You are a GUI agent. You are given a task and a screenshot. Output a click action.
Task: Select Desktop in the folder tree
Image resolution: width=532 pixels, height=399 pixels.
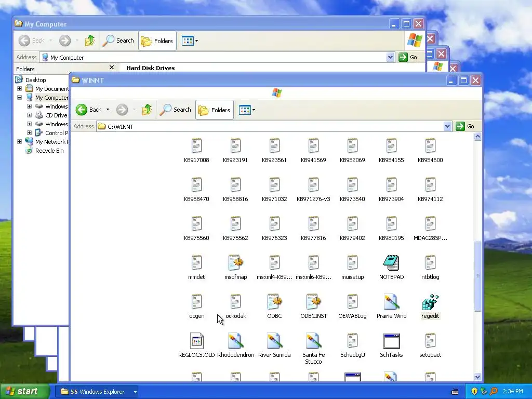pos(35,79)
